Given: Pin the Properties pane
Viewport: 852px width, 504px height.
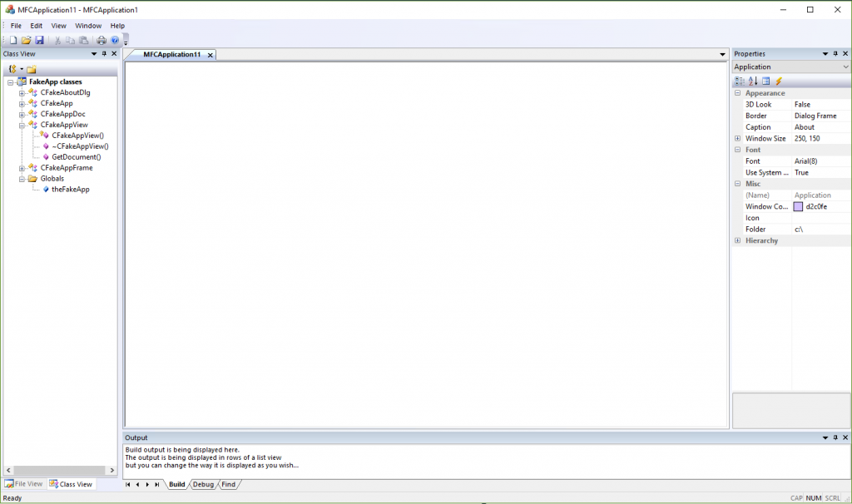Looking at the screenshot, I should (x=835, y=54).
